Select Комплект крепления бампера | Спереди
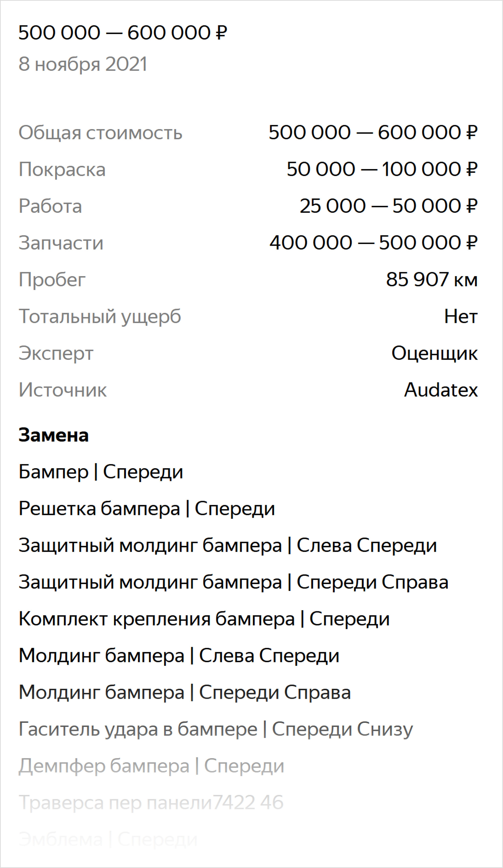 click(x=204, y=619)
